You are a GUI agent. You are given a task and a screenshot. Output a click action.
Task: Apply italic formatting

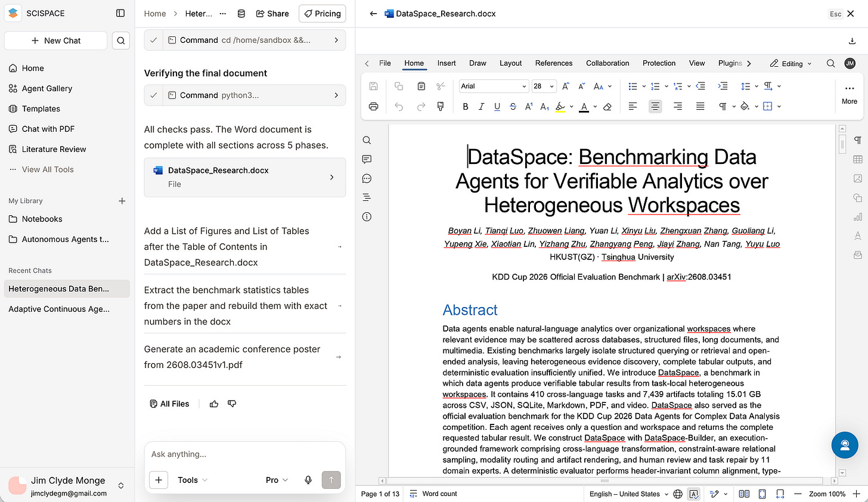pyautogui.click(x=481, y=107)
